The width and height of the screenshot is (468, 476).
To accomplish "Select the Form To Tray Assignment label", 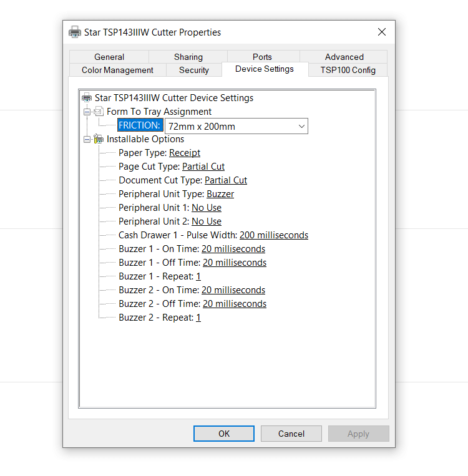I will [159, 112].
